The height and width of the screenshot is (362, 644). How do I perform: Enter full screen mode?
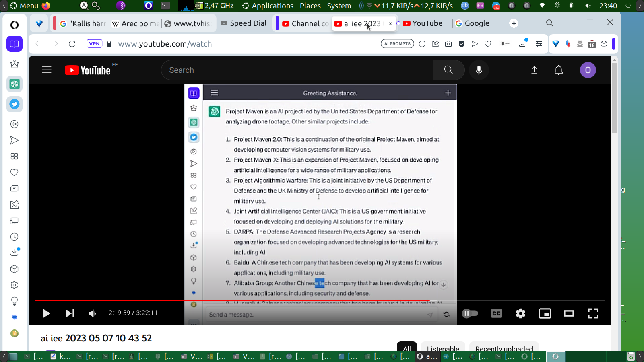[x=593, y=313]
